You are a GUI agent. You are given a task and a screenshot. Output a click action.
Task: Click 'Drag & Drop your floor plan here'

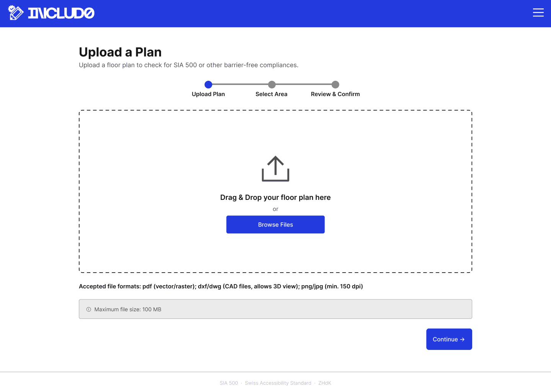click(275, 198)
